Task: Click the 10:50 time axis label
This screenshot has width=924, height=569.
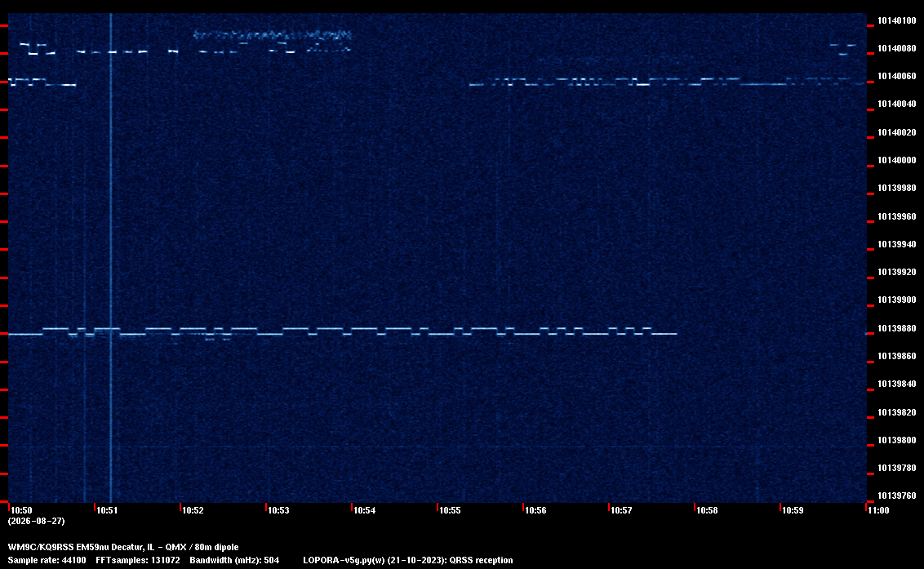Action: pyautogui.click(x=21, y=510)
